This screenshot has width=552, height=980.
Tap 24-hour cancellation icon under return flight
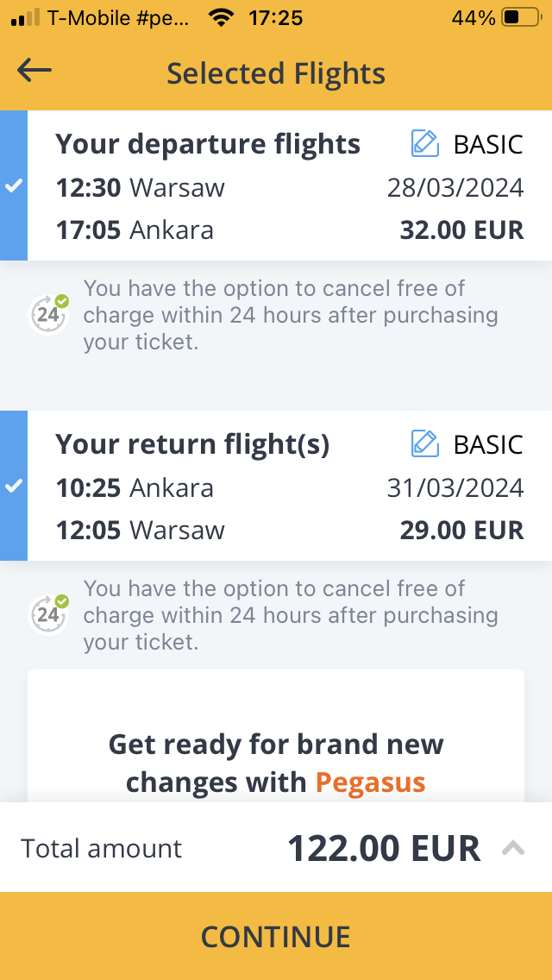click(x=49, y=614)
